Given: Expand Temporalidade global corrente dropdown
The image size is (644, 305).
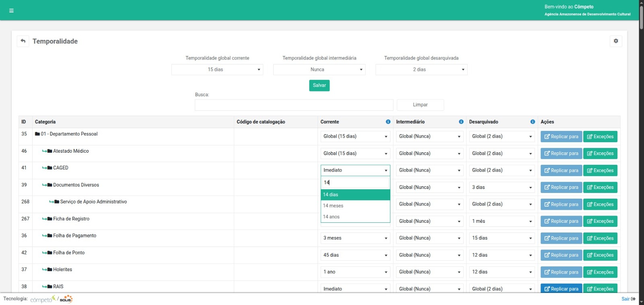Looking at the screenshot, I should [x=217, y=70].
